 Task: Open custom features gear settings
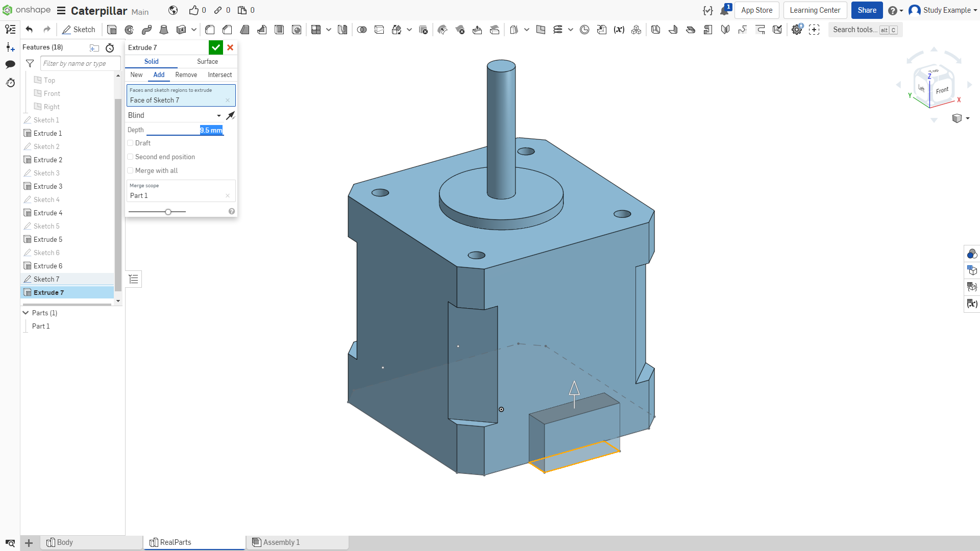pos(797,30)
